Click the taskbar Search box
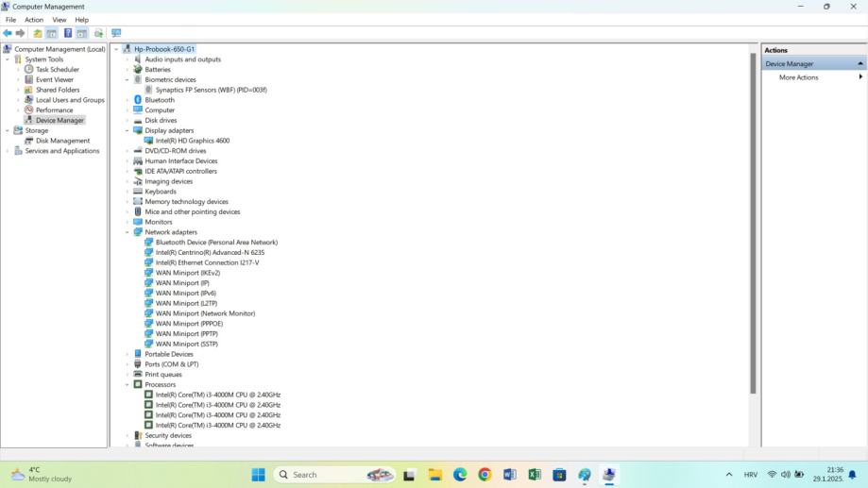Viewport: 868px width, 488px height. click(x=333, y=475)
